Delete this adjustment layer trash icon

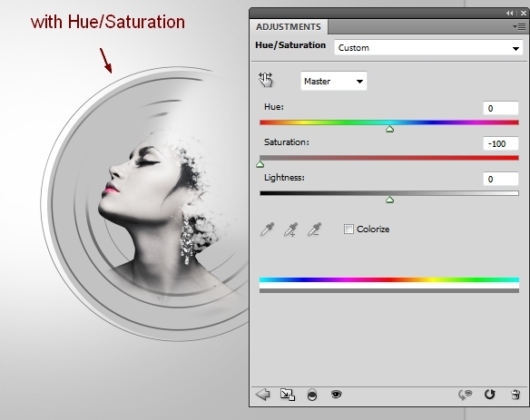point(515,395)
